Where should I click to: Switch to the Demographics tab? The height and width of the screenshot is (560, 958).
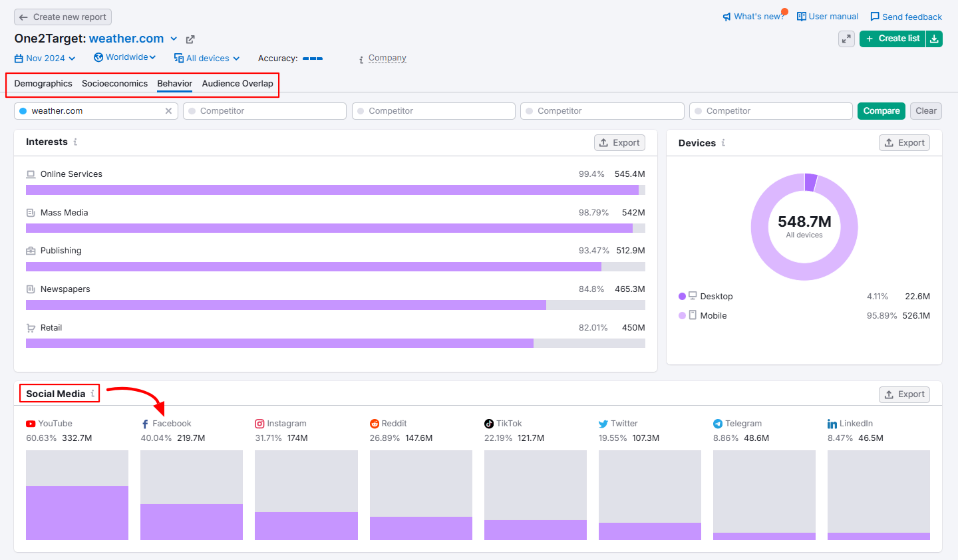click(x=43, y=83)
